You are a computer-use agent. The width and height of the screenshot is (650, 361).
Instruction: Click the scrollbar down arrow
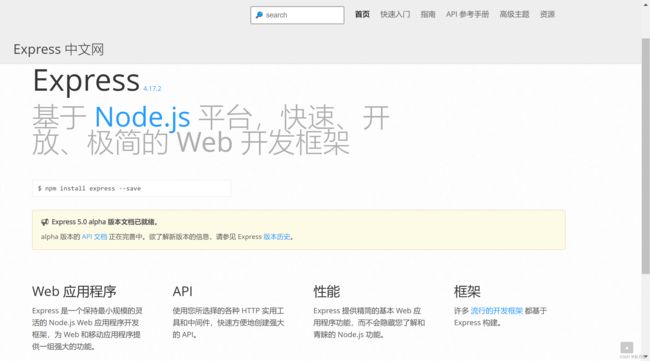645,357
